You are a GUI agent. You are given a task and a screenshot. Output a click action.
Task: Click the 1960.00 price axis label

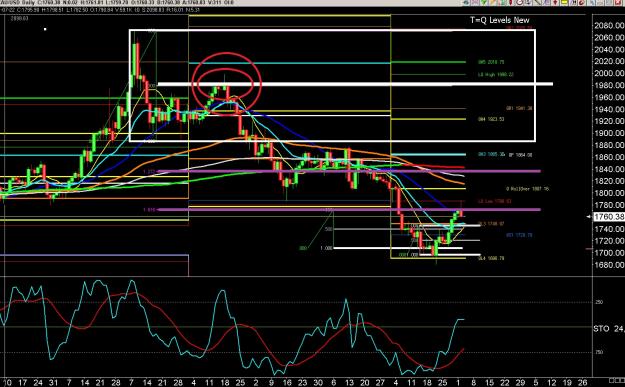[x=609, y=97]
